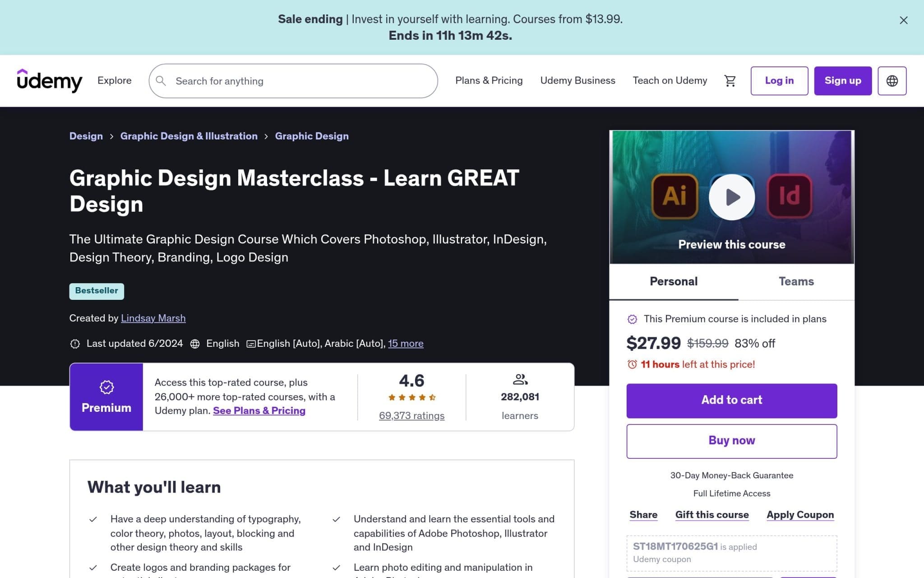Image resolution: width=924 pixels, height=578 pixels.
Task: Play the course preview video
Action: point(731,197)
